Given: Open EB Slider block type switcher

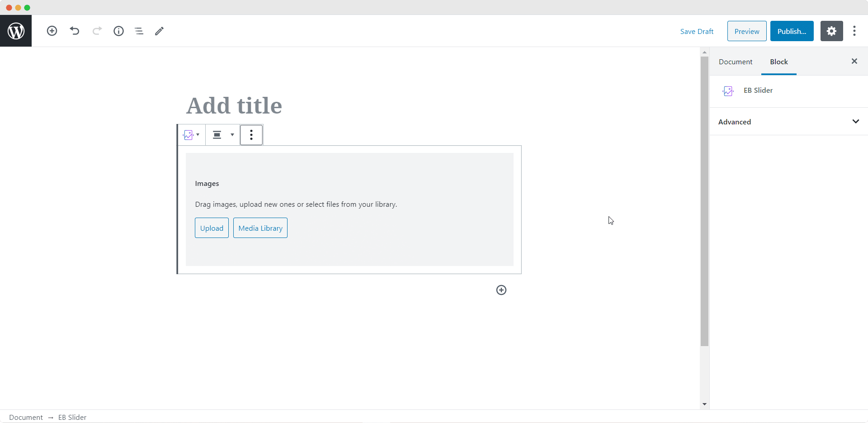Looking at the screenshot, I should (191, 135).
